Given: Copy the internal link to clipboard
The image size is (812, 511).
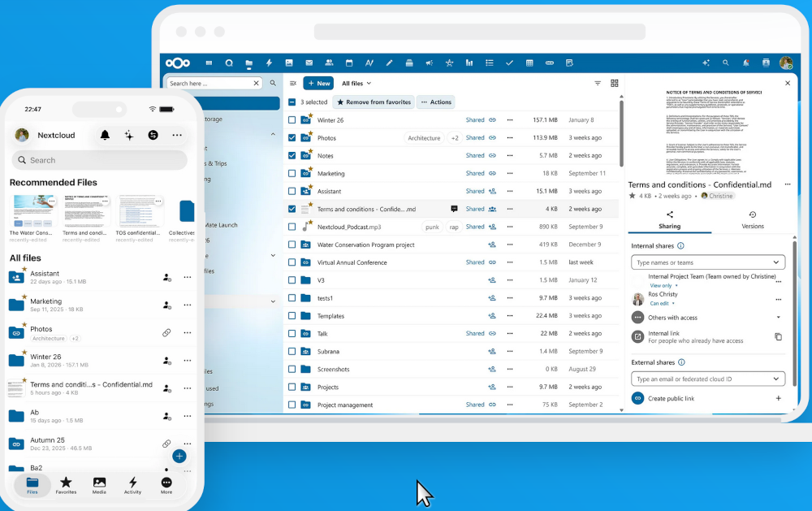Looking at the screenshot, I should (778, 337).
